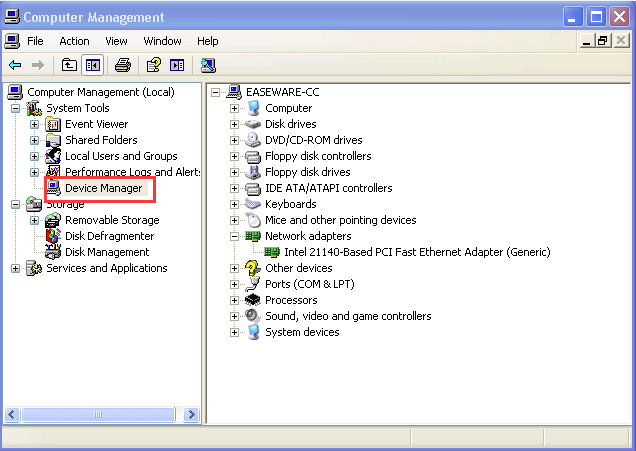
Task: Click the Sound, video and game controllers icon
Action: (x=253, y=316)
